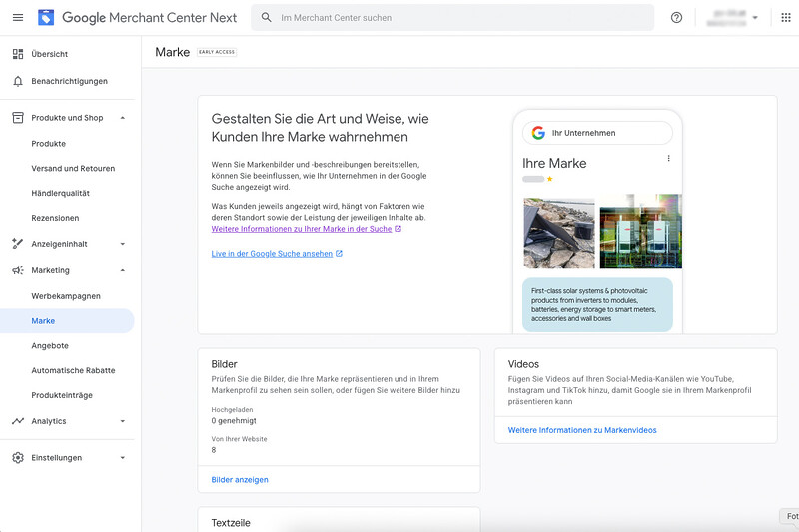799x532 pixels.
Task: Click external link icon after Live in Suche
Action: [339, 253]
